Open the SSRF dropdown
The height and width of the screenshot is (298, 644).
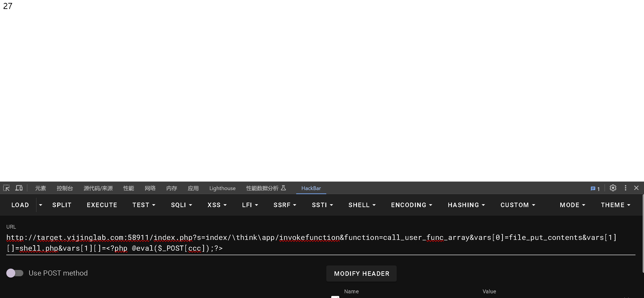(285, 205)
